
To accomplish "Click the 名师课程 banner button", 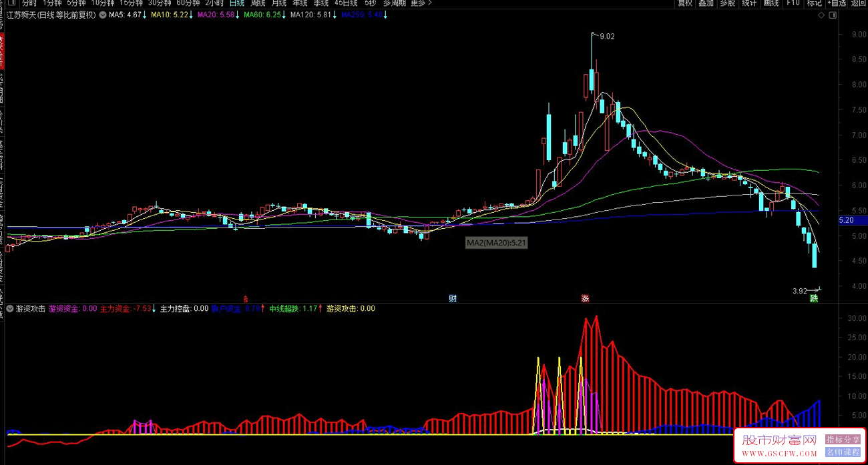I will coord(843,452).
